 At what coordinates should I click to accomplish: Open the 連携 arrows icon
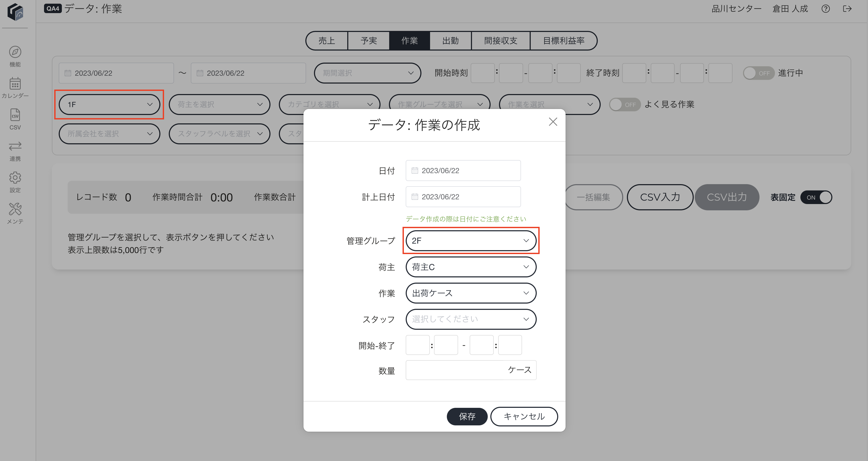[x=15, y=146]
